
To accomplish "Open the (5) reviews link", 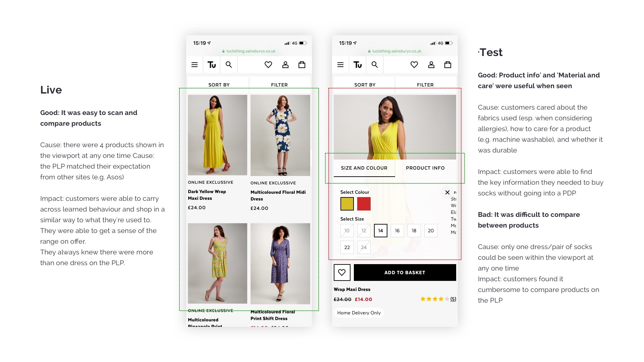I will (x=453, y=299).
